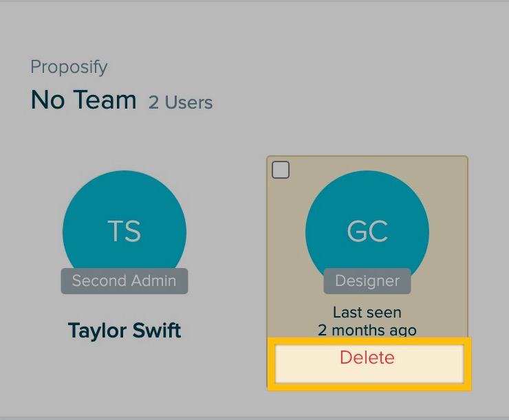The width and height of the screenshot is (509, 420).
Task: Click the Last seen 2 months ago text
Action: point(367,322)
